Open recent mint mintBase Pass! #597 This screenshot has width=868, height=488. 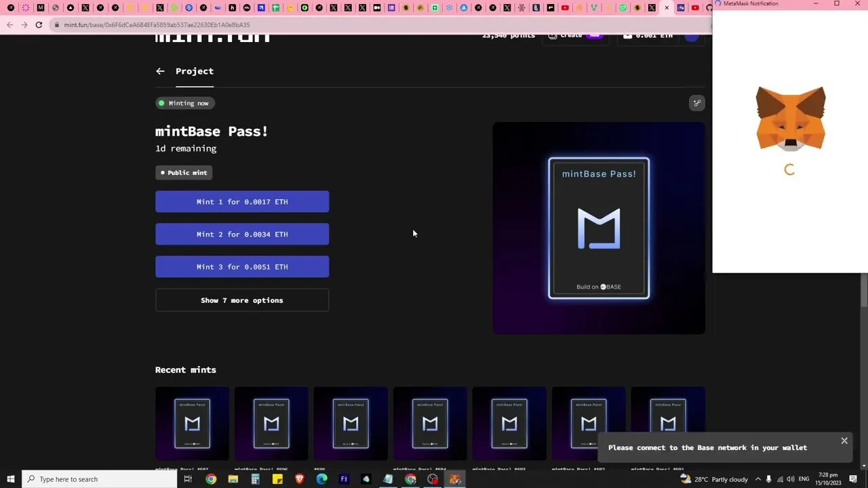pos(192,424)
